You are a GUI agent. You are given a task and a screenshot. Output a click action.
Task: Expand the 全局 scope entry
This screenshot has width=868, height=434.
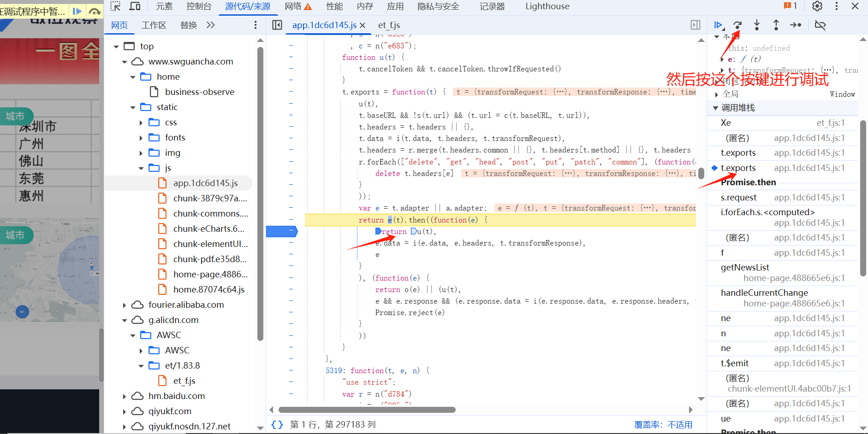tap(716, 94)
